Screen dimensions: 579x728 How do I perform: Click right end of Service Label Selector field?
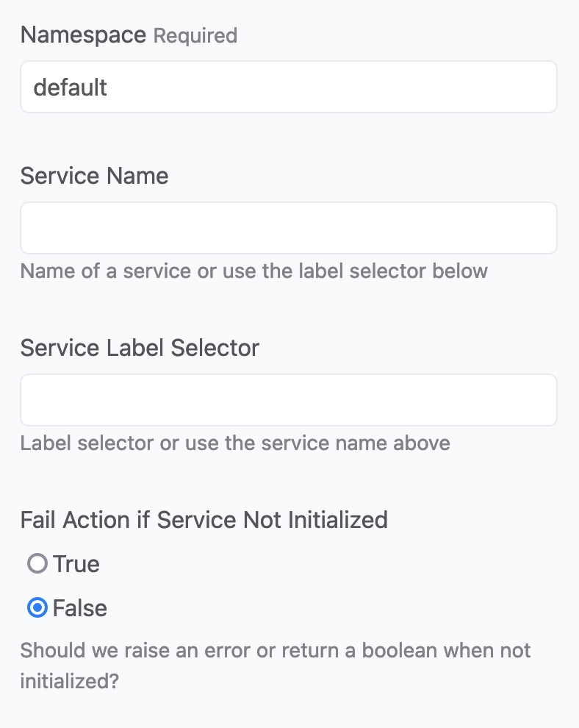pyautogui.click(x=511, y=400)
